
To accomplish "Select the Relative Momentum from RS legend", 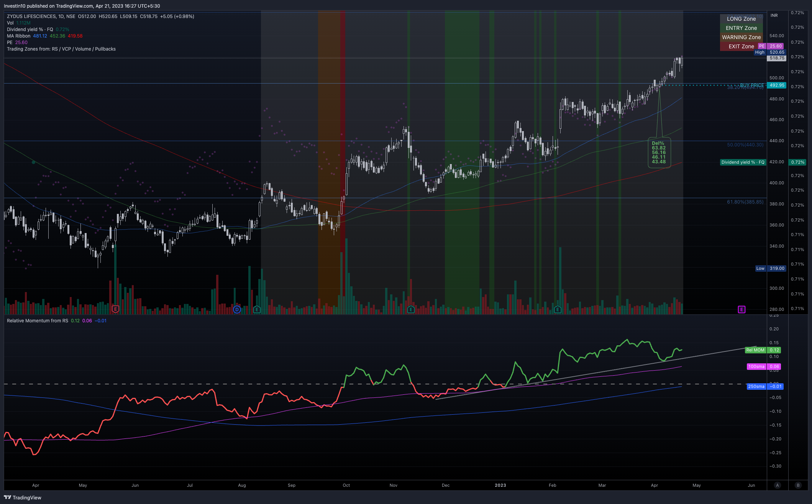I will coord(57,321).
